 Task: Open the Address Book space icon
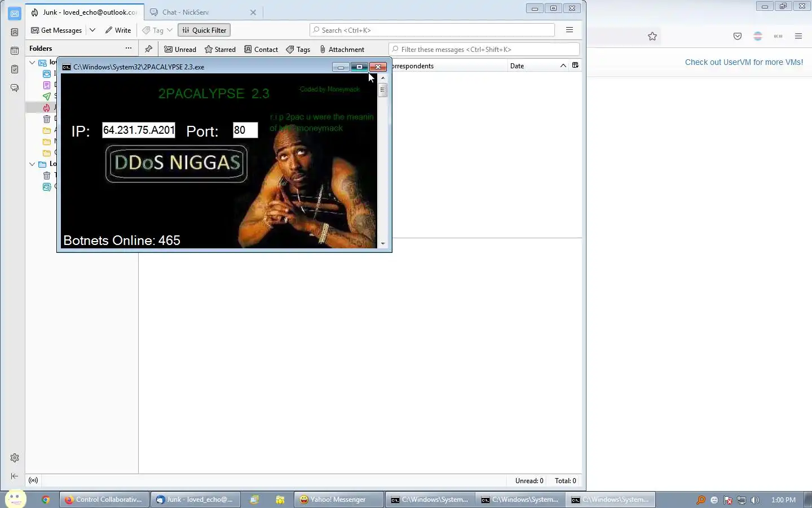pyautogui.click(x=15, y=32)
